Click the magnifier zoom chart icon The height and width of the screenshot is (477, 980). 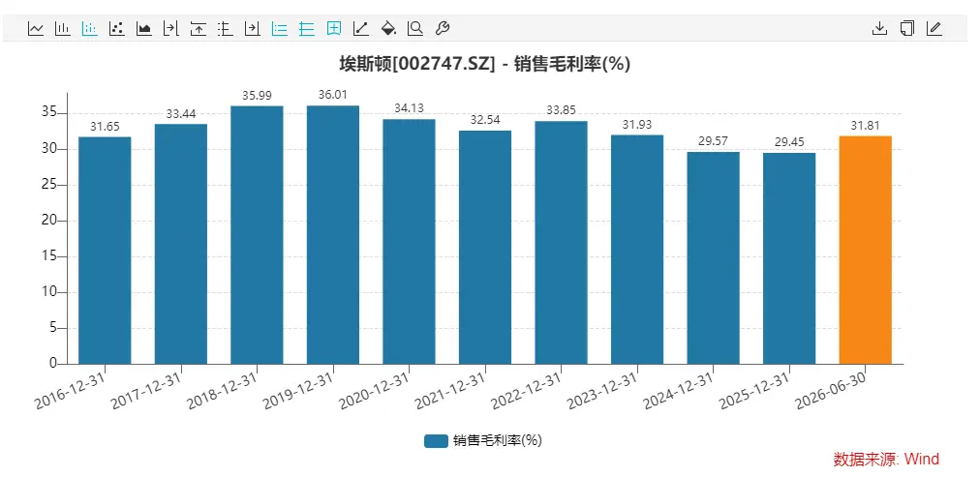415,28
